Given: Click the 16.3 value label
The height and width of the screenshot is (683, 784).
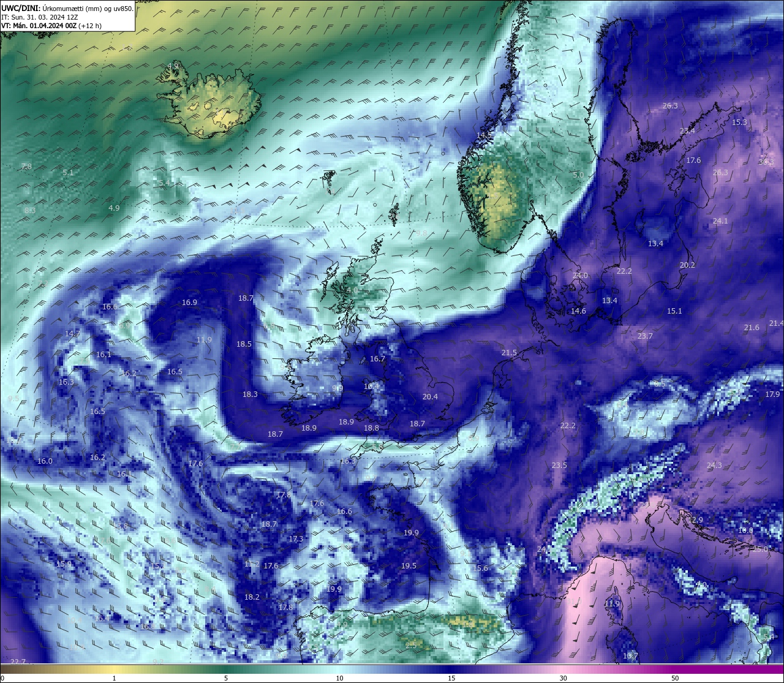Looking at the screenshot, I should pyautogui.click(x=66, y=382).
